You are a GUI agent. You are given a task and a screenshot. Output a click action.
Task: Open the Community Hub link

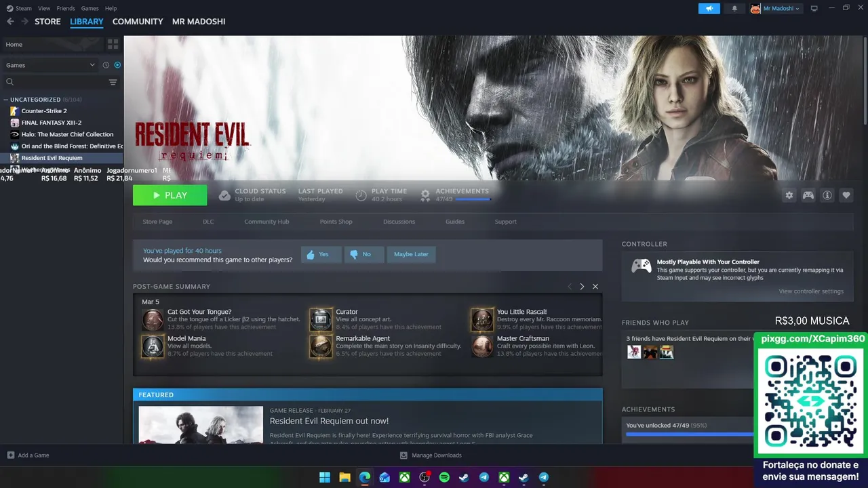267,222
